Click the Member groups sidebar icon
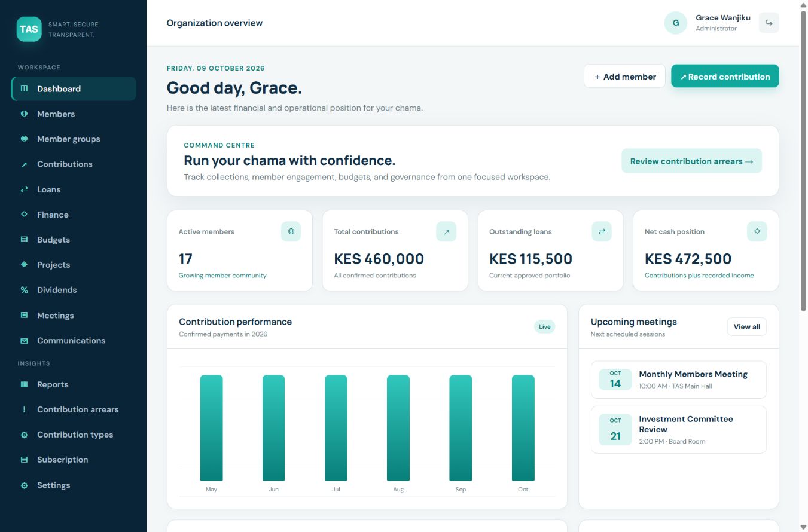Image resolution: width=808 pixels, height=532 pixels. (24, 139)
